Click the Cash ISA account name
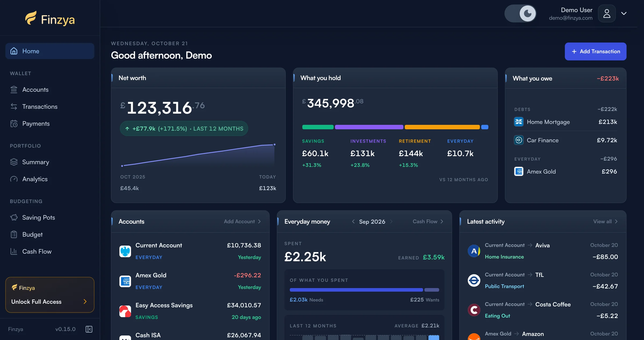644x340 pixels. [148, 335]
